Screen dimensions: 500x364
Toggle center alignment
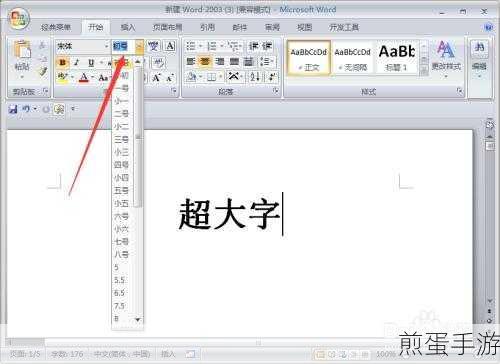(x=205, y=61)
